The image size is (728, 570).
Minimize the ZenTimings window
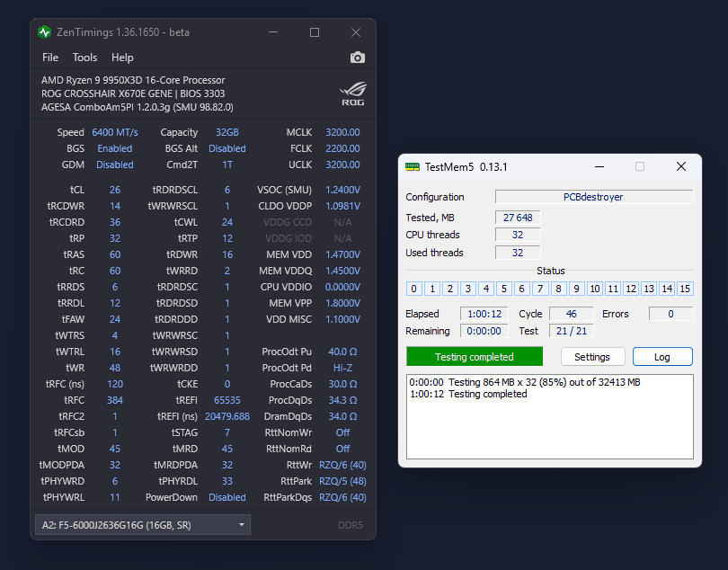click(x=273, y=32)
